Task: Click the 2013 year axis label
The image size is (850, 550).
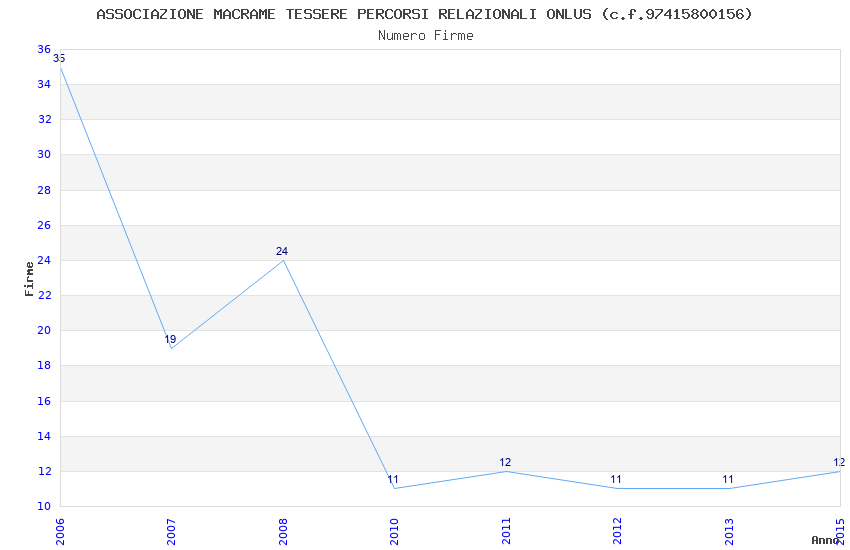Action: (x=729, y=532)
